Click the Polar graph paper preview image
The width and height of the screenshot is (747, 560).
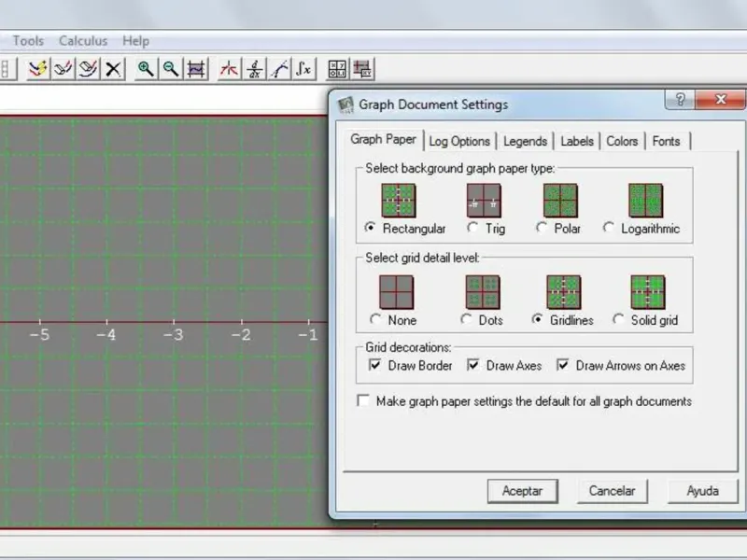pos(561,201)
